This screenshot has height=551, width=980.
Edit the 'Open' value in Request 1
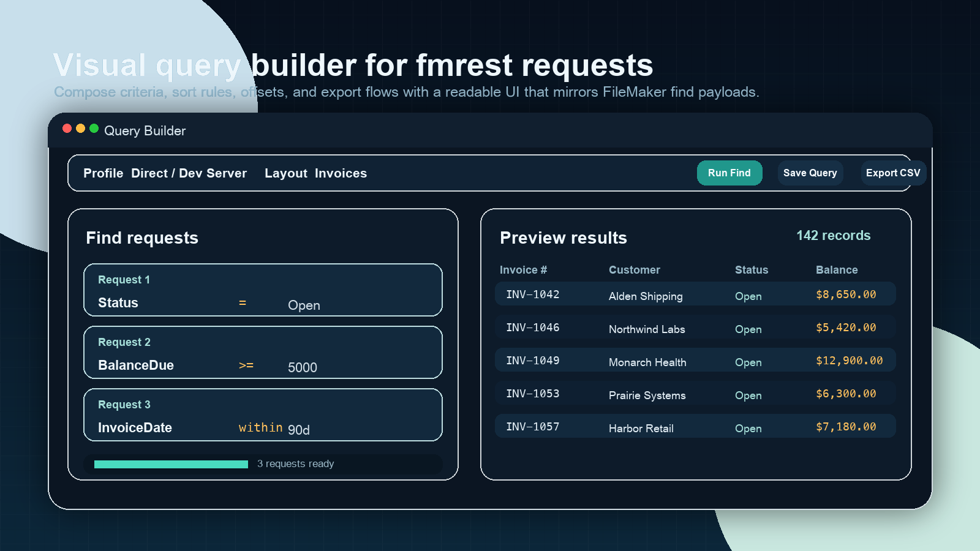click(x=304, y=305)
